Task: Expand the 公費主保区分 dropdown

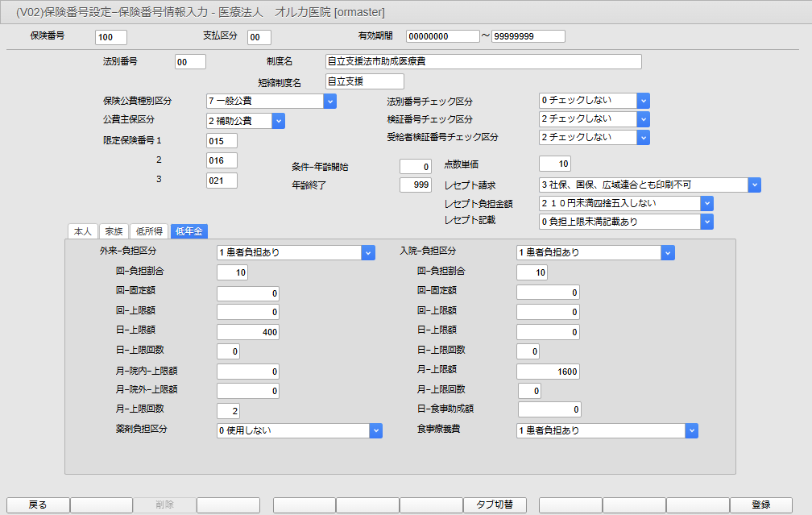Action: point(278,120)
